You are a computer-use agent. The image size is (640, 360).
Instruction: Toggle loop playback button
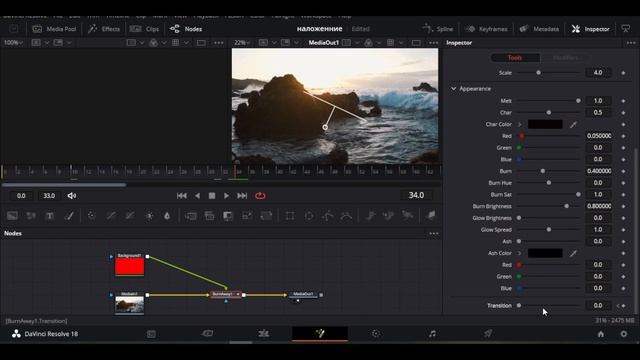point(260,196)
